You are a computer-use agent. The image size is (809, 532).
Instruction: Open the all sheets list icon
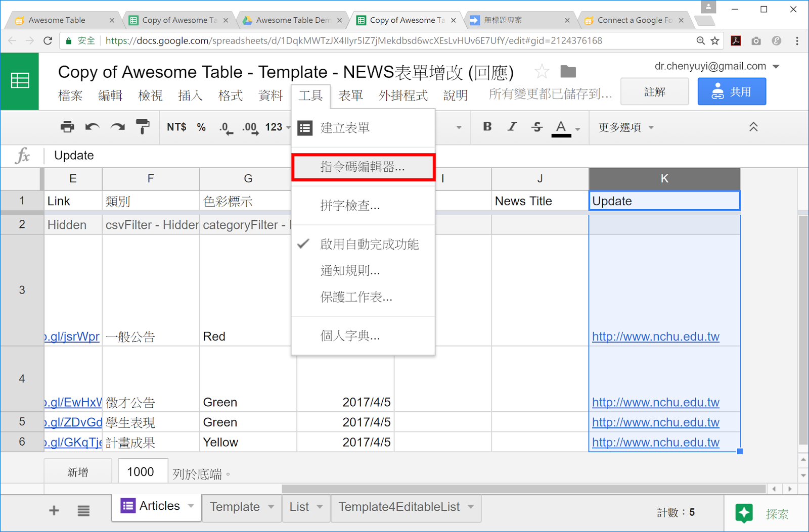83,511
